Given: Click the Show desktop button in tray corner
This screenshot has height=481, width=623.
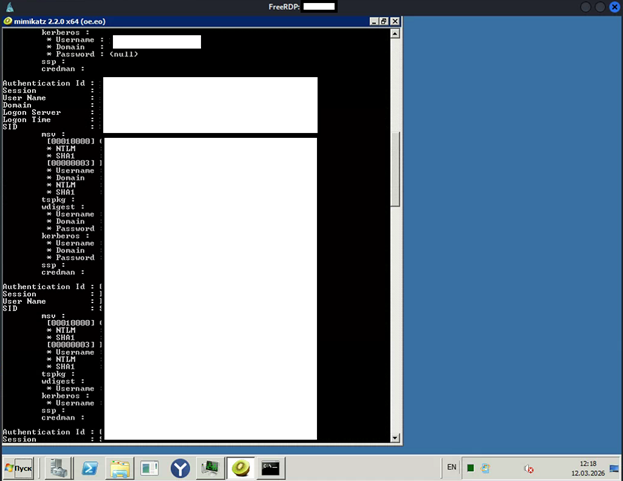Looking at the screenshot, I should click(x=614, y=469).
